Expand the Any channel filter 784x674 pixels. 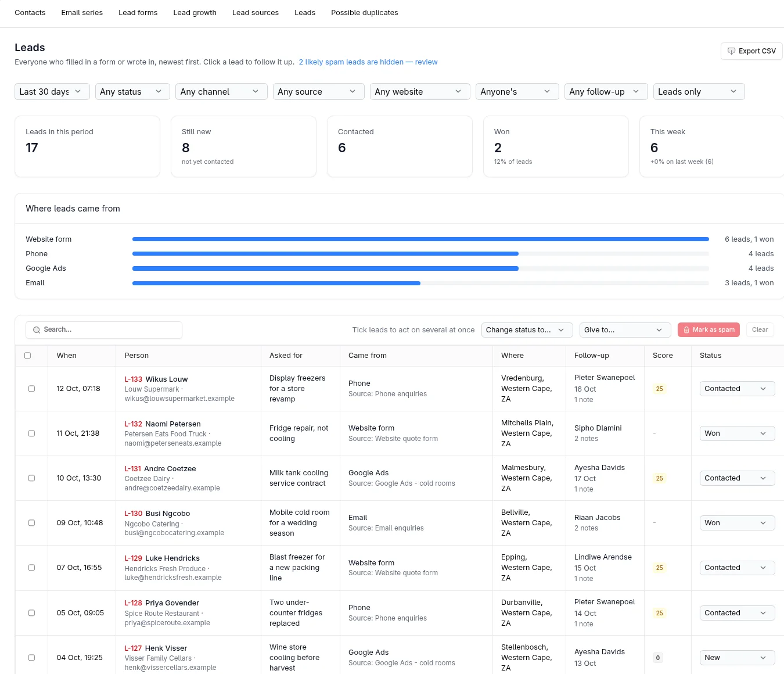221,92
